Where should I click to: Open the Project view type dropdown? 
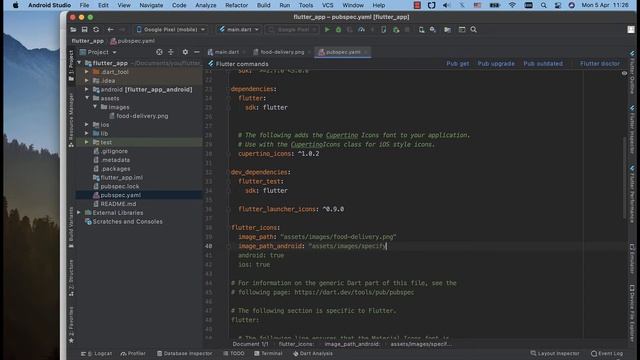point(98,52)
